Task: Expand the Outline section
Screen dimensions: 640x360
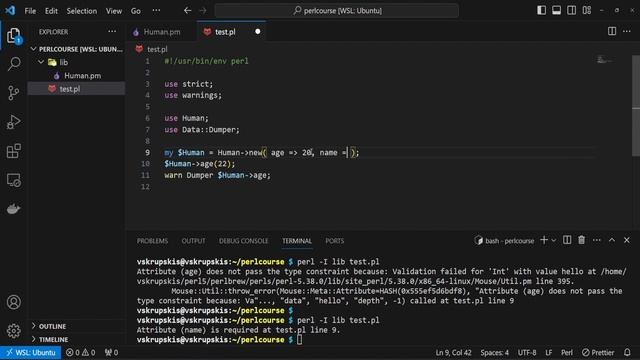Action: click(x=76, y=326)
